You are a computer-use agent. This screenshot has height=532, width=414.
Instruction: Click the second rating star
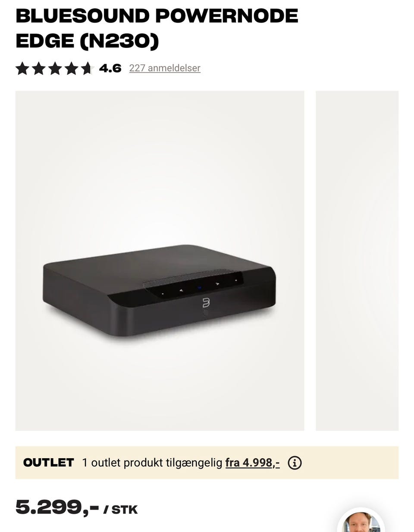pos(38,68)
